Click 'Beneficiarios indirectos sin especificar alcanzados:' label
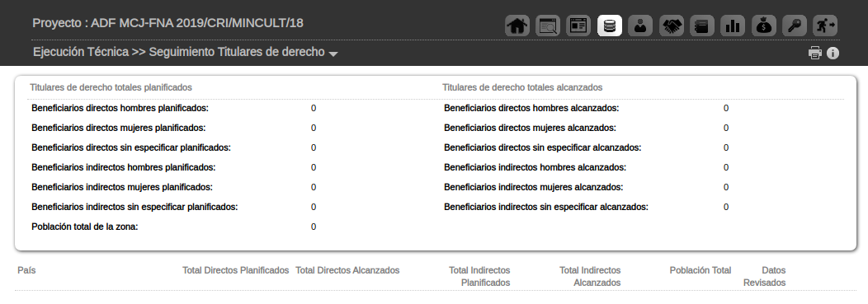Image resolution: width=868 pixels, height=304 pixels. (546, 208)
